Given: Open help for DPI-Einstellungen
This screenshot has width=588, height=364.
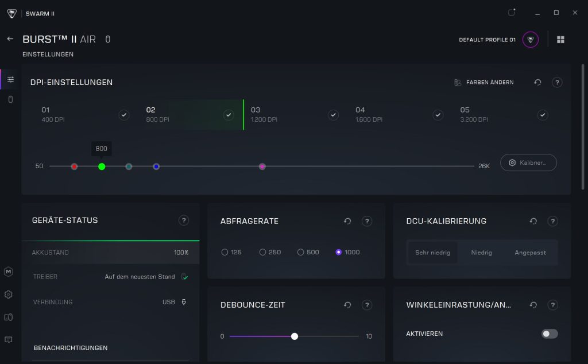Looking at the screenshot, I should pyautogui.click(x=556, y=83).
